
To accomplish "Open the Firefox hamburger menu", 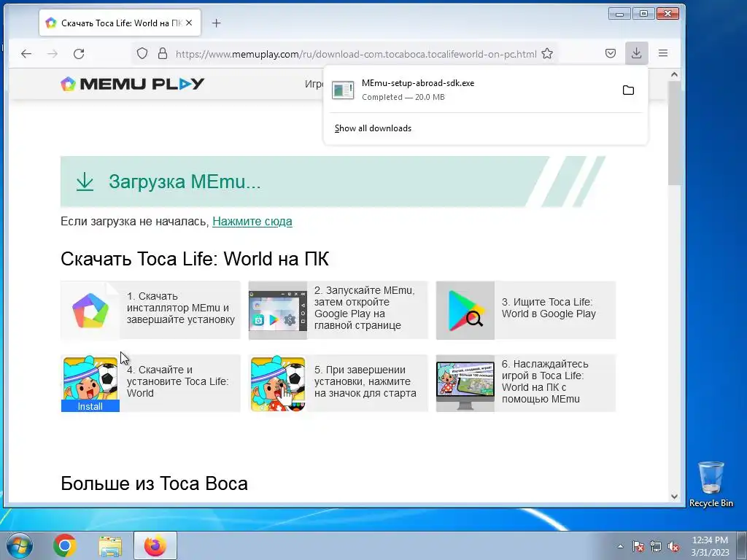I will click(x=662, y=53).
